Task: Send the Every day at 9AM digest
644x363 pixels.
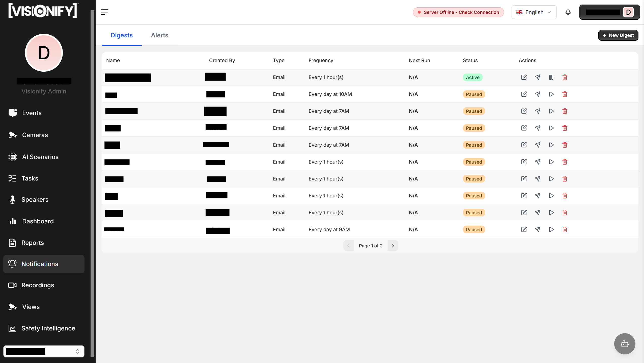Action: tap(538, 229)
